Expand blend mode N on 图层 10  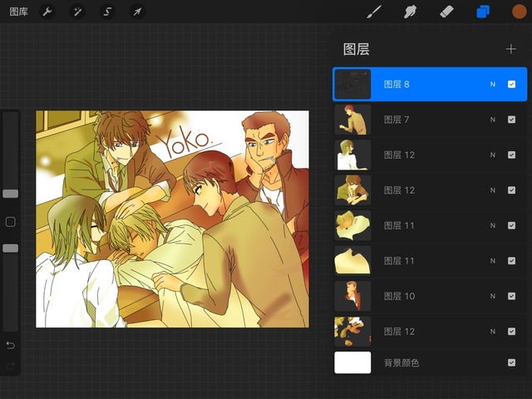[492, 296]
